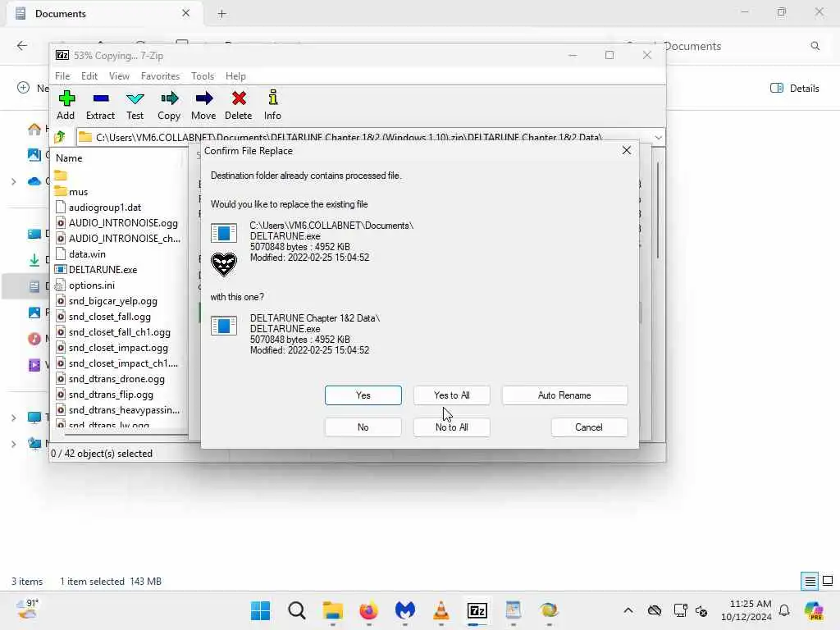The image size is (840, 630).
Task: Click the Info toolbar icon
Action: 272,105
